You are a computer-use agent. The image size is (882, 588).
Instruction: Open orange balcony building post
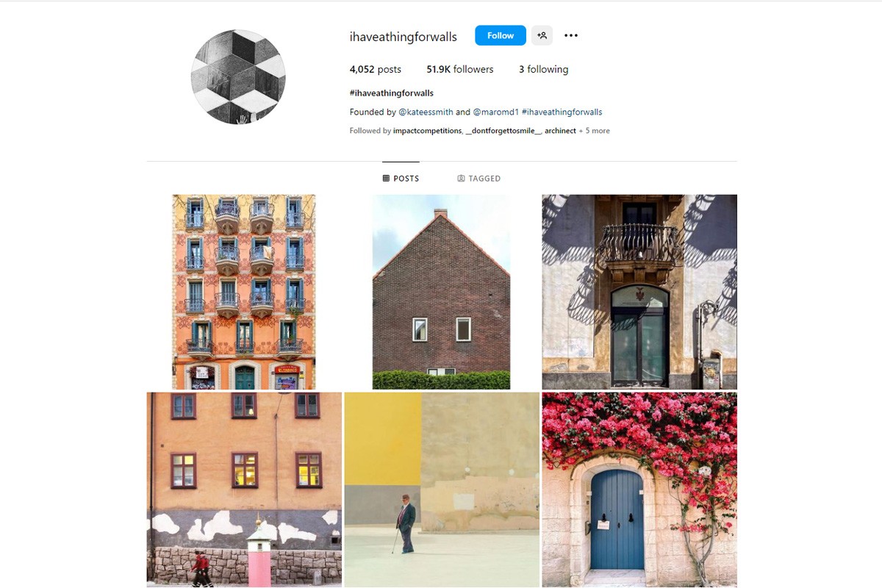[x=244, y=292]
